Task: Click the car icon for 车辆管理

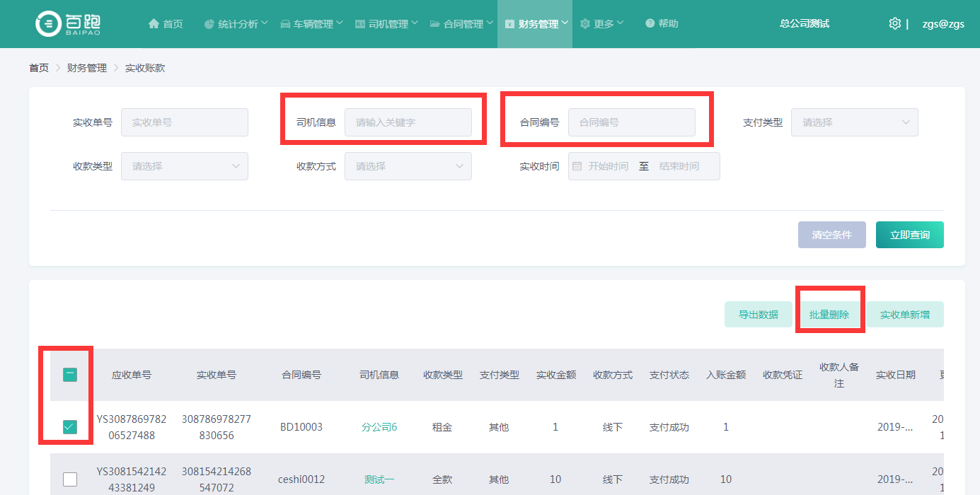Action: pyautogui.click(x=285, y=24)
